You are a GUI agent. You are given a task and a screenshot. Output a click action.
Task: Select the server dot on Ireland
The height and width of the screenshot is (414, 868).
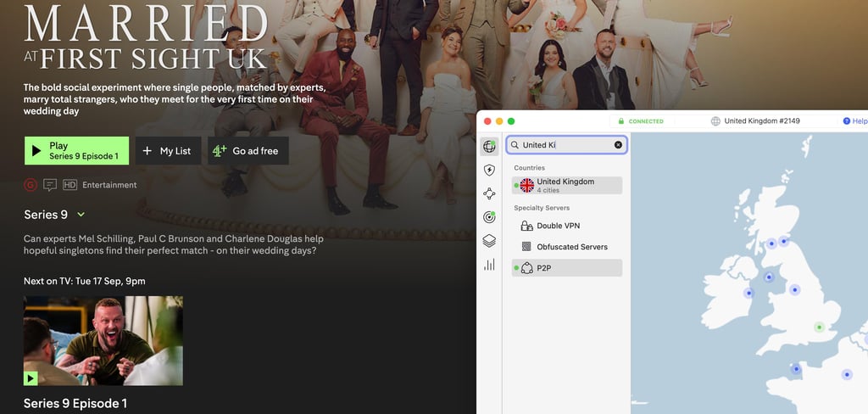click(x=748, y=293)
